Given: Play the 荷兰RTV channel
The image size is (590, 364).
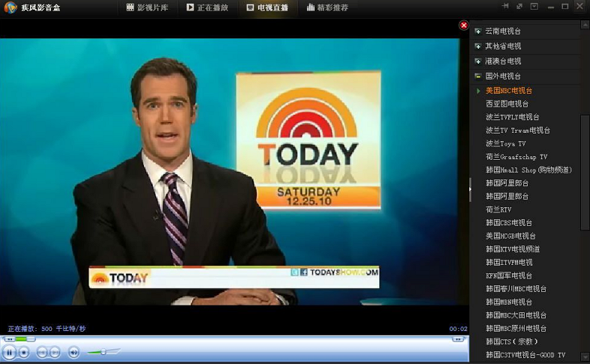Looking at the screenshot, I should [x=498, y=209].
